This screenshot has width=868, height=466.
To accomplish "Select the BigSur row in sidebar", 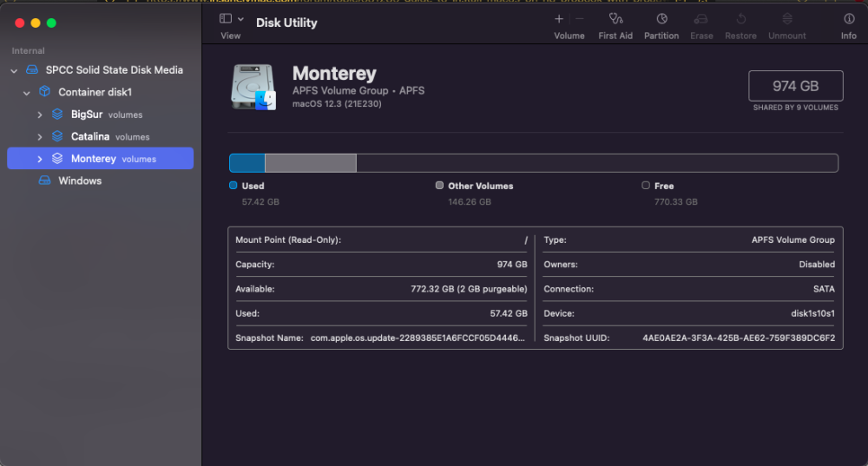I will [x=100, y=115].
